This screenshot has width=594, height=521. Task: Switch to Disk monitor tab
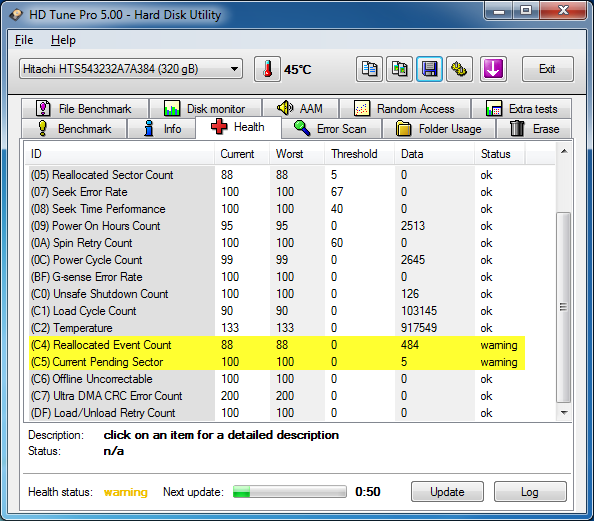click(x=206, y=108)
